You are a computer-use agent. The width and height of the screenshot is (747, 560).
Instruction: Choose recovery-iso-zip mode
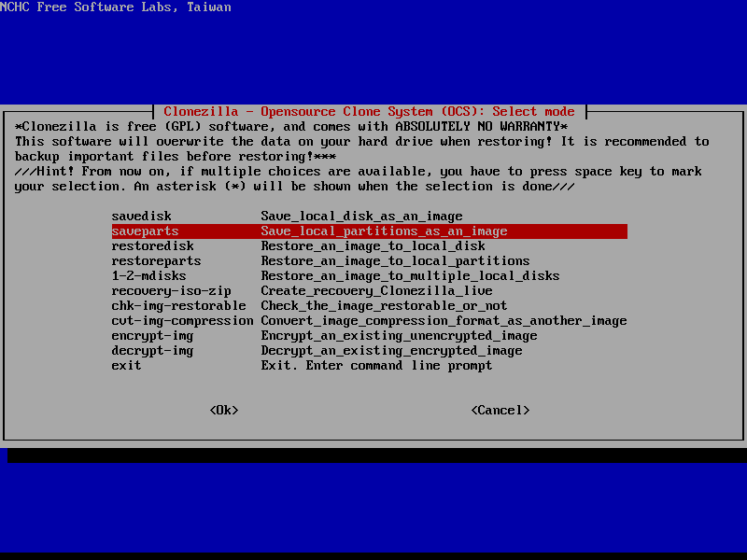[369, 291]
